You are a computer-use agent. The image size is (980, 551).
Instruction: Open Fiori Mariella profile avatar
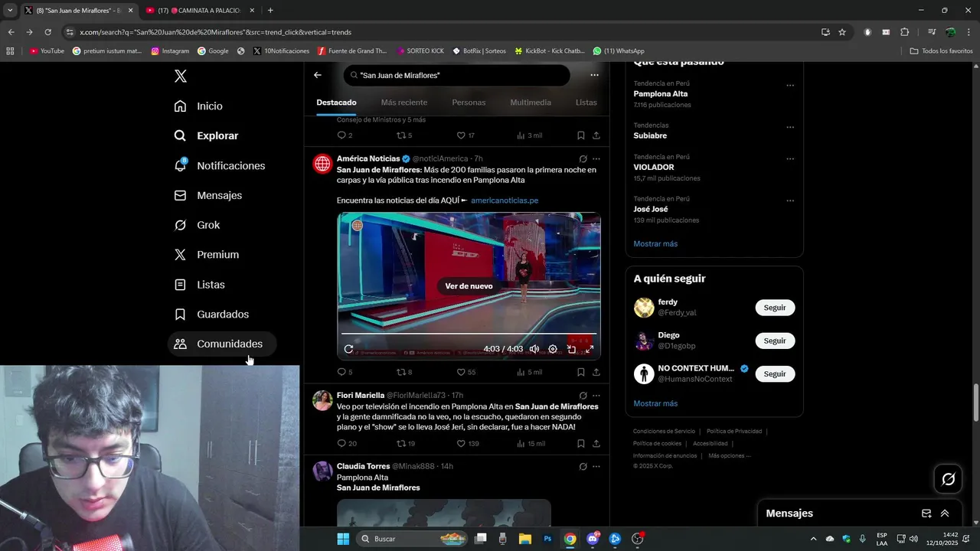coord(322,400)
